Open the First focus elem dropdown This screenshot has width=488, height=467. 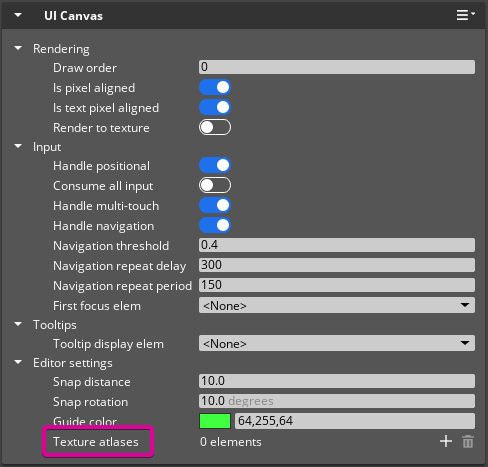coord(337,305)
